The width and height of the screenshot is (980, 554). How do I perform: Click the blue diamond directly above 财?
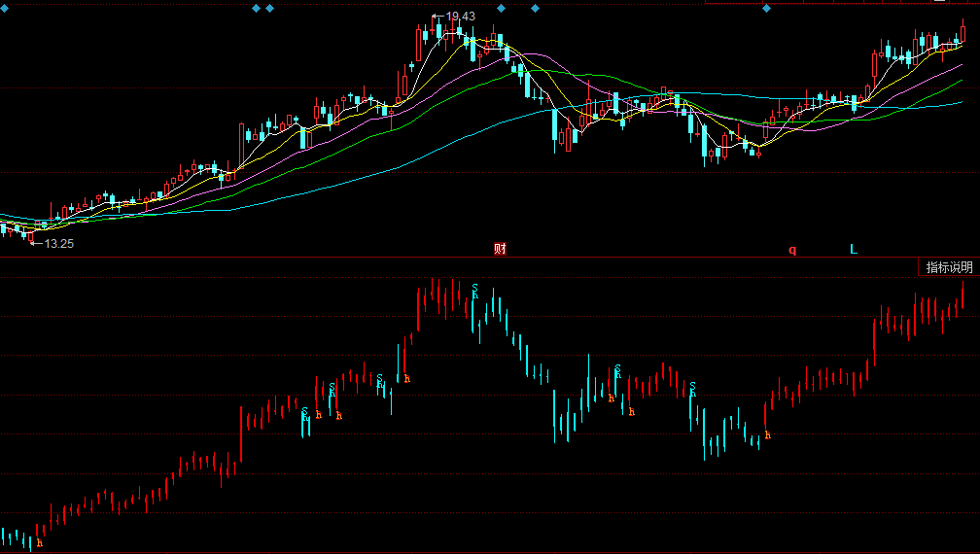point(500,8)
